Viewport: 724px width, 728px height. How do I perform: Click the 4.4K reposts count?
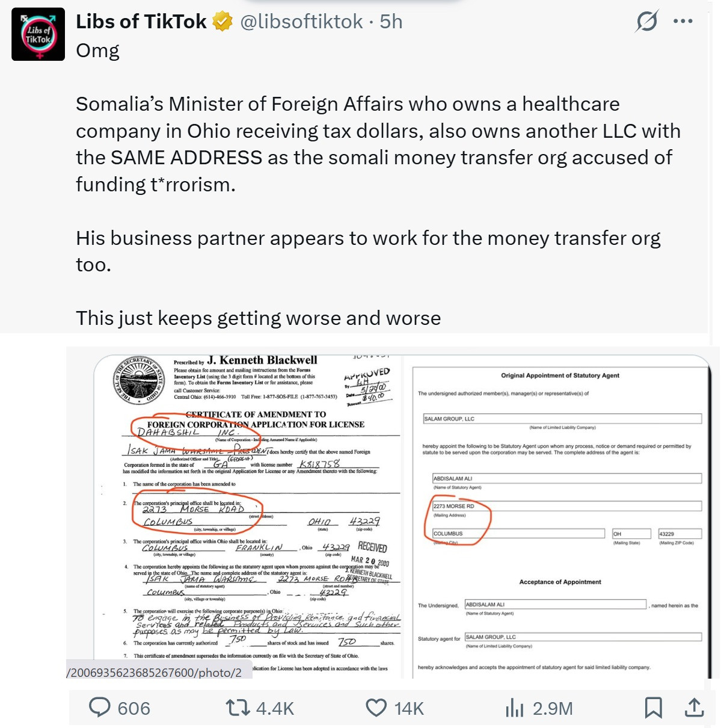point(275,709)
